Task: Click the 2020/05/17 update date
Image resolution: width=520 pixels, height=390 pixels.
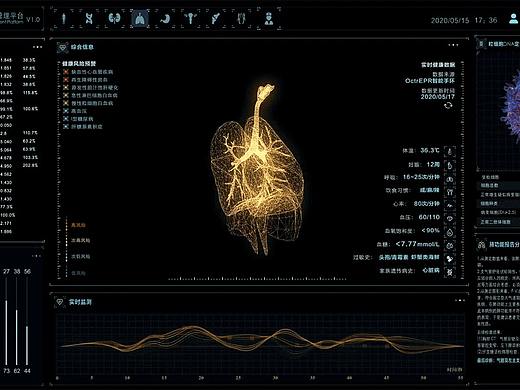Action: pyautogui.click(x=438, y=97)
